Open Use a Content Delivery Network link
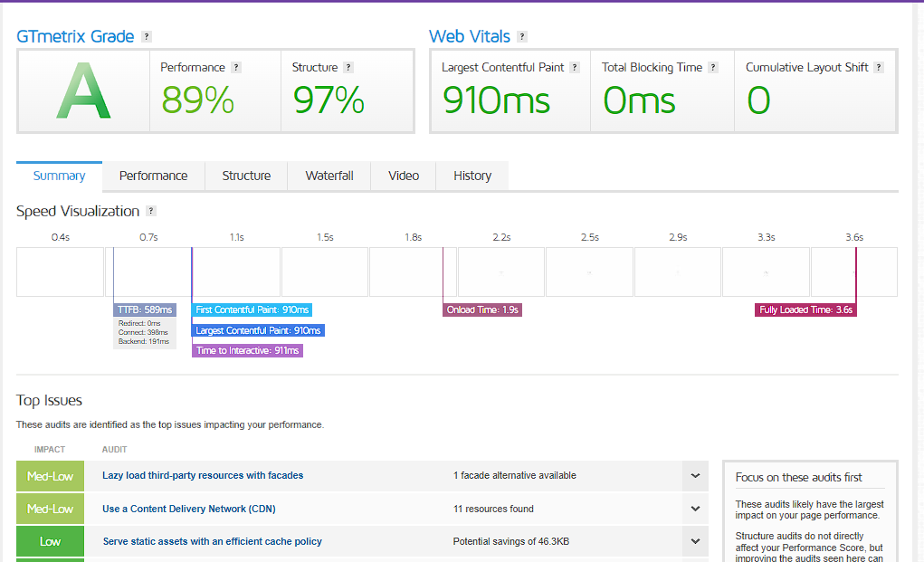The height and width of the screenshot is (562, 924). tap(189, 509)
